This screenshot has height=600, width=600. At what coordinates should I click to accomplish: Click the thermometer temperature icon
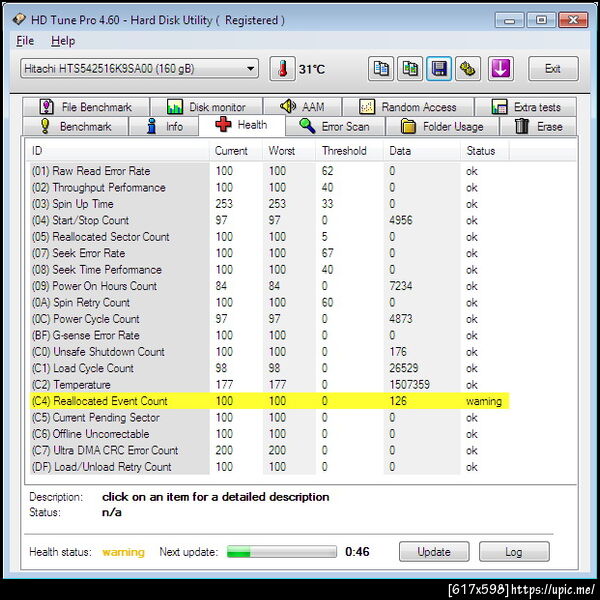pyautogui.click(x=282, y=69)
